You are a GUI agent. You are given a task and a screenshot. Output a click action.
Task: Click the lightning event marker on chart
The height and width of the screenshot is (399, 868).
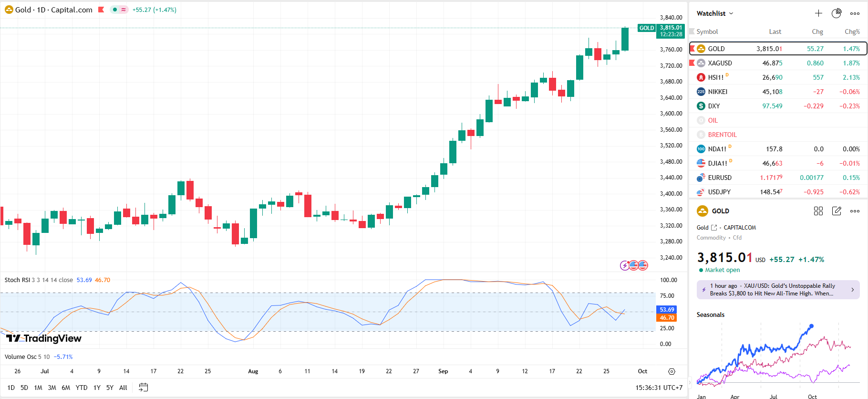point(624,265)
